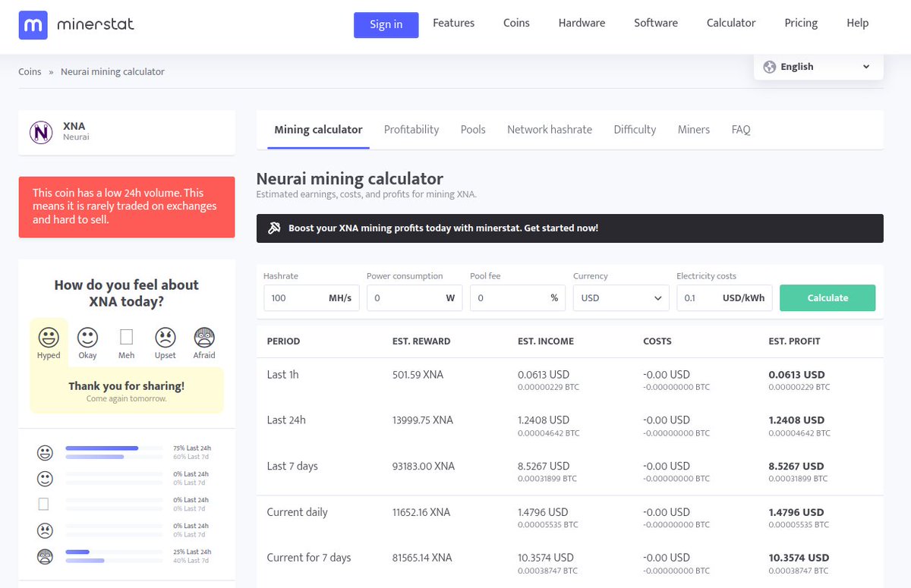Open Features in the top navigation
Image resolution: width=911 pixels, height=588 pixels.
coord(453,23)
